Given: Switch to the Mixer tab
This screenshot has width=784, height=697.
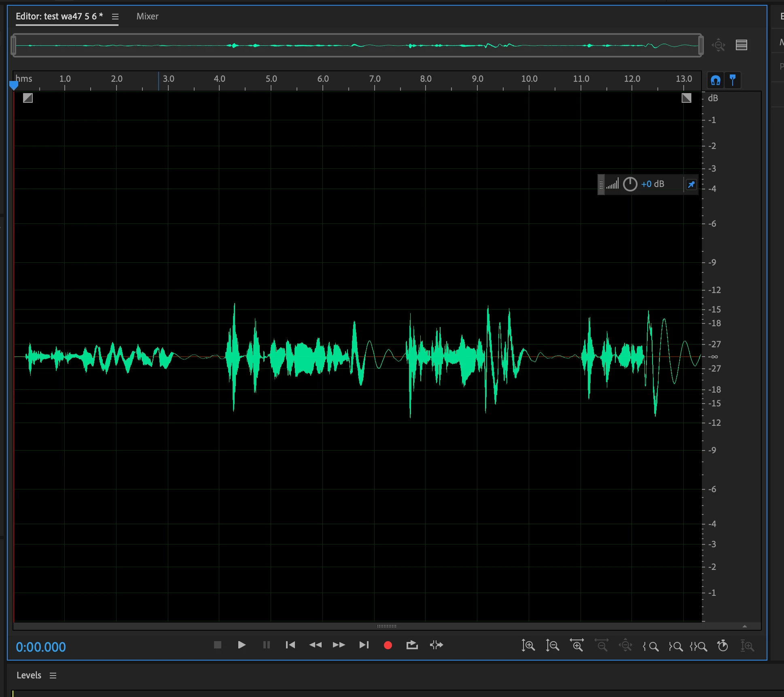Looking at the screenshot, I should pos(147,17).
